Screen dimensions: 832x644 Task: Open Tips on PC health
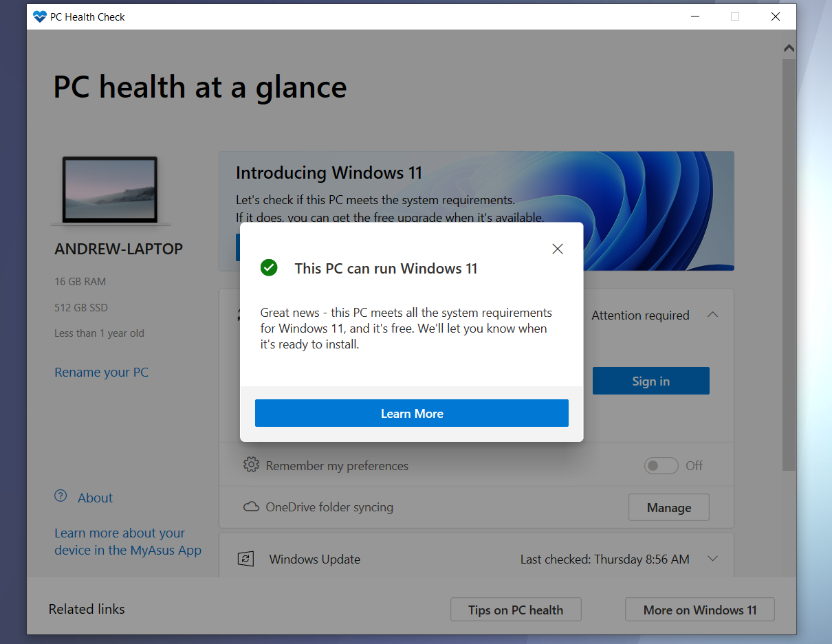pyautogui.click(x=516, y=610)
